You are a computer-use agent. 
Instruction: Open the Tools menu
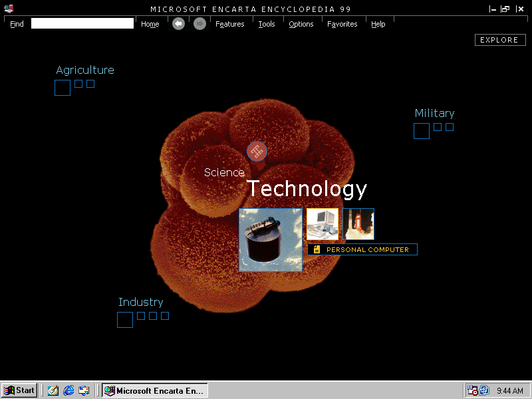click(267, 24)
